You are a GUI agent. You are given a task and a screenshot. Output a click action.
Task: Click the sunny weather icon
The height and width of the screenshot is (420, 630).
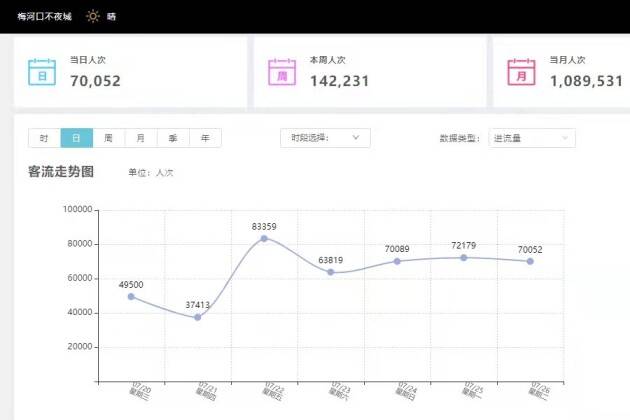point(92,16)
